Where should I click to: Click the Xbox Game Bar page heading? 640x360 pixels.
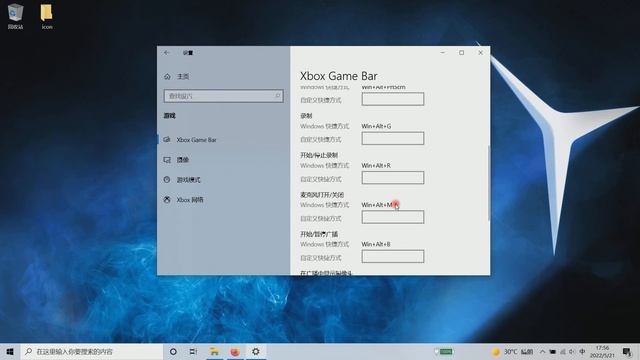(x=339, y=76)
